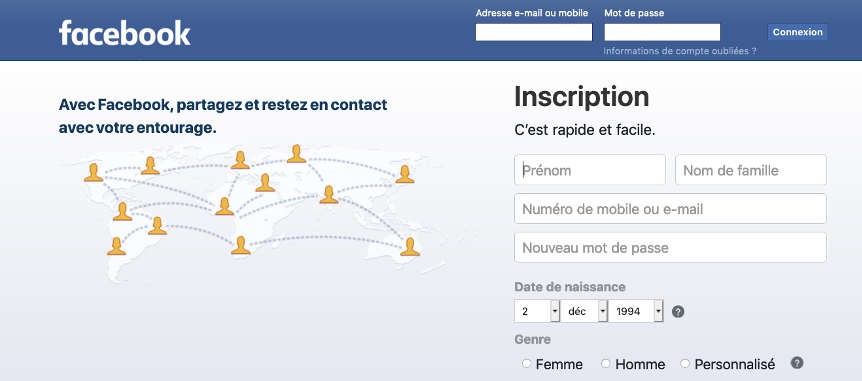Open the Informations de compte oubliées link
The image size is (862, 381).
(x=680, y=51)
